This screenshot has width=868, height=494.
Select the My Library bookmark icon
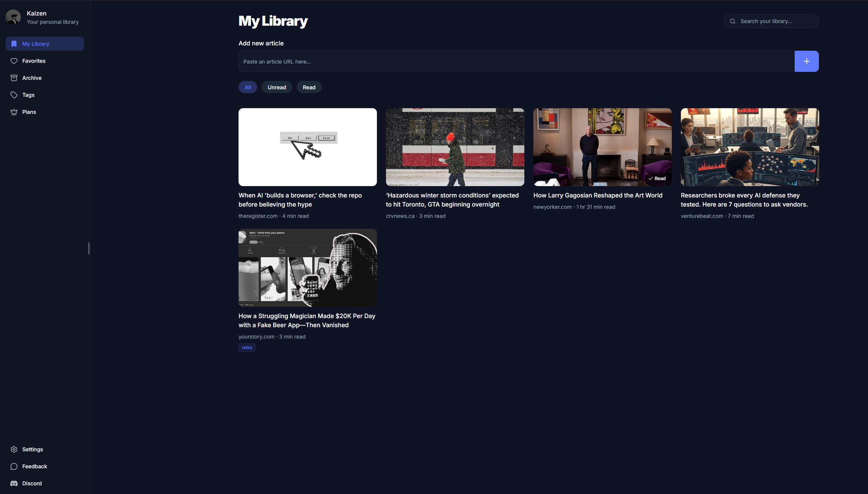click(14, 43)
